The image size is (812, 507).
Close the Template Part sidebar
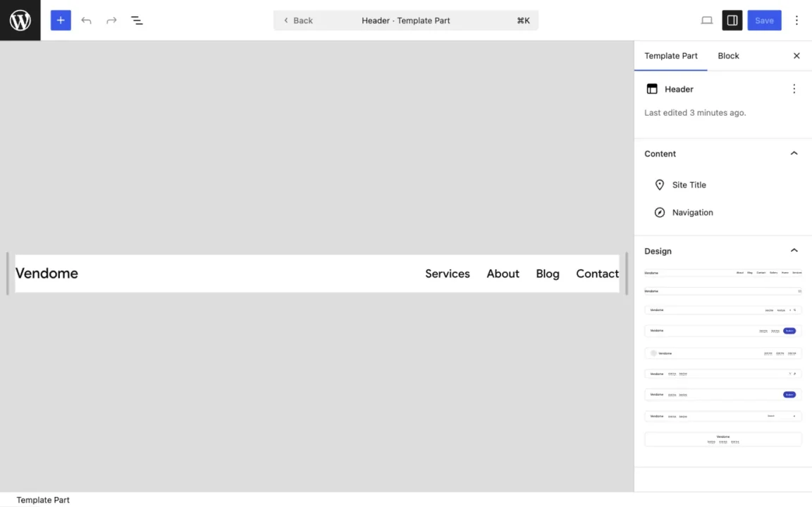[x=796, y=56]
